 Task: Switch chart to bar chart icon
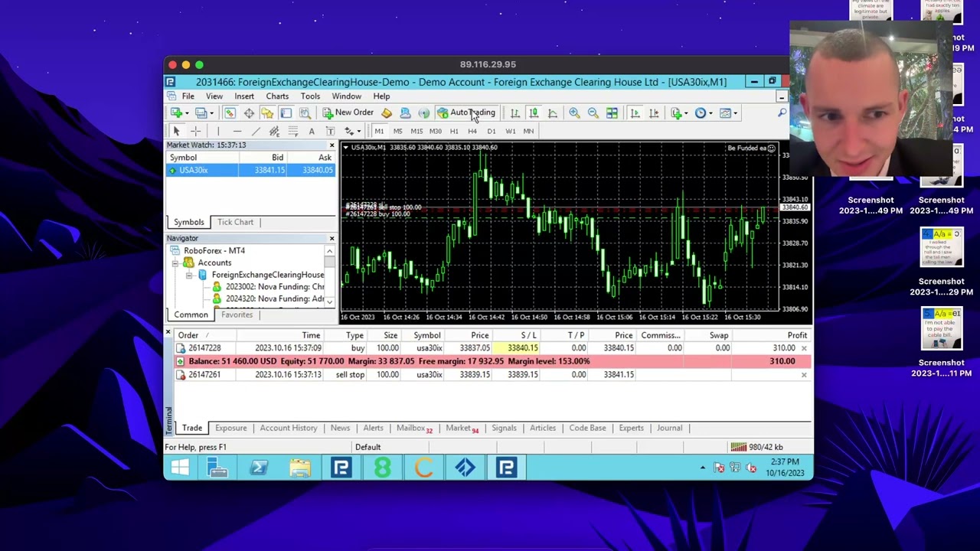[514, 113]
